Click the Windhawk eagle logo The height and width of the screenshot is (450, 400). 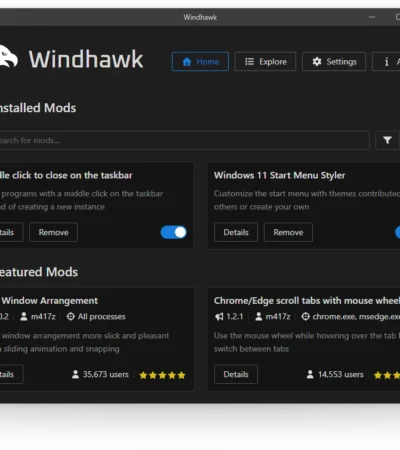click(x=8, y=57)
